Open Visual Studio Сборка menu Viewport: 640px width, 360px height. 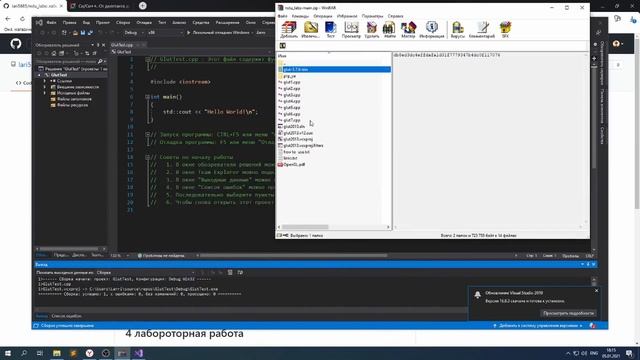point(123,22)
